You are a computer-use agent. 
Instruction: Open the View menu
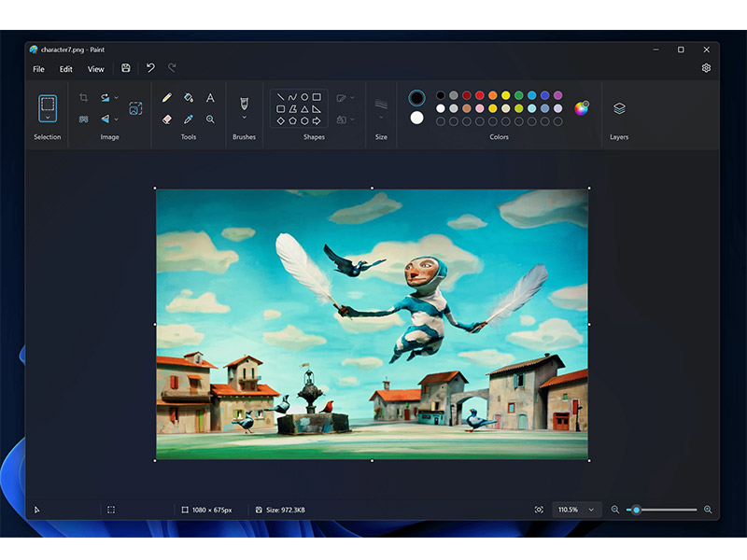[95, 69]
